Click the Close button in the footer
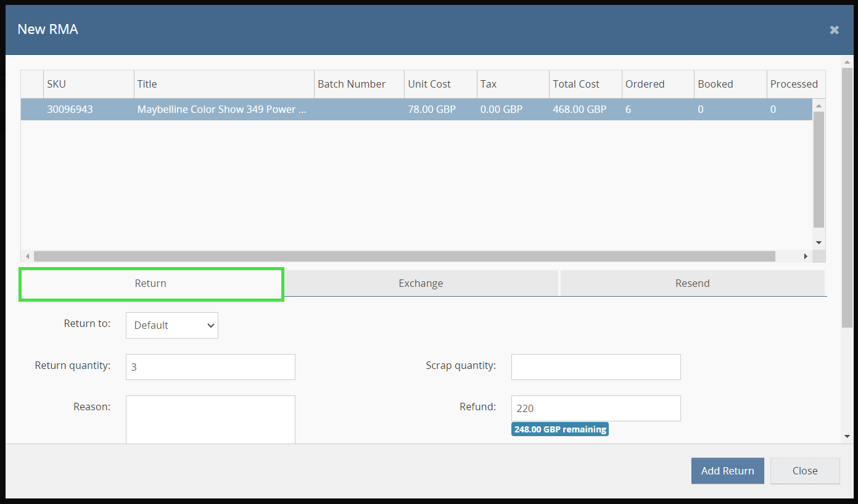The width and height of the screenshot is (858, 504). pyautogui.click(x=804, y=471)
